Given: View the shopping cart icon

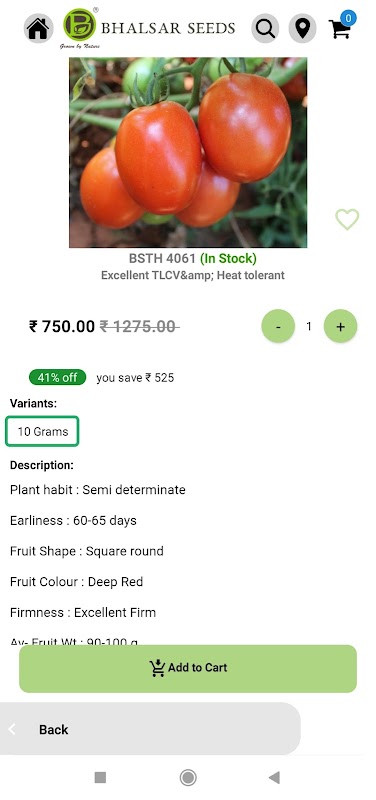Looking at the screenshot, I should click(x=340, y=30).
